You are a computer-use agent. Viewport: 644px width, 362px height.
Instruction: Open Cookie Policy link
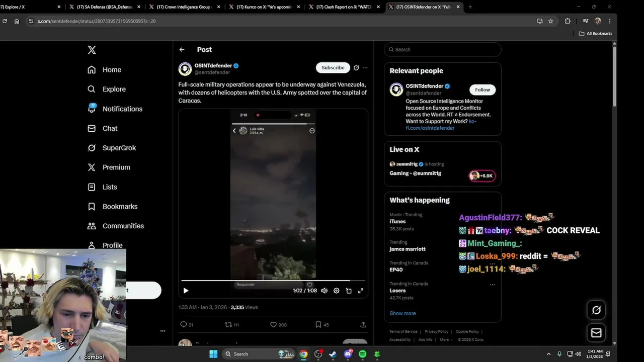tap(467, 332)
